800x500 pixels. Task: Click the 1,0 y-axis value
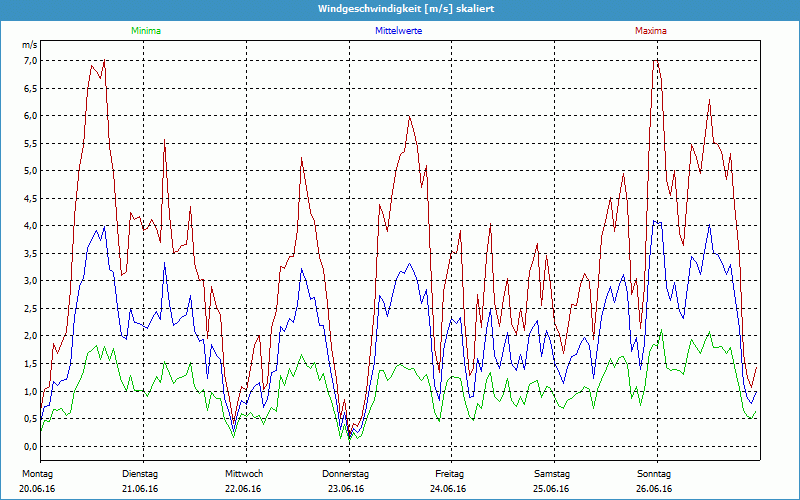[31, 391]
